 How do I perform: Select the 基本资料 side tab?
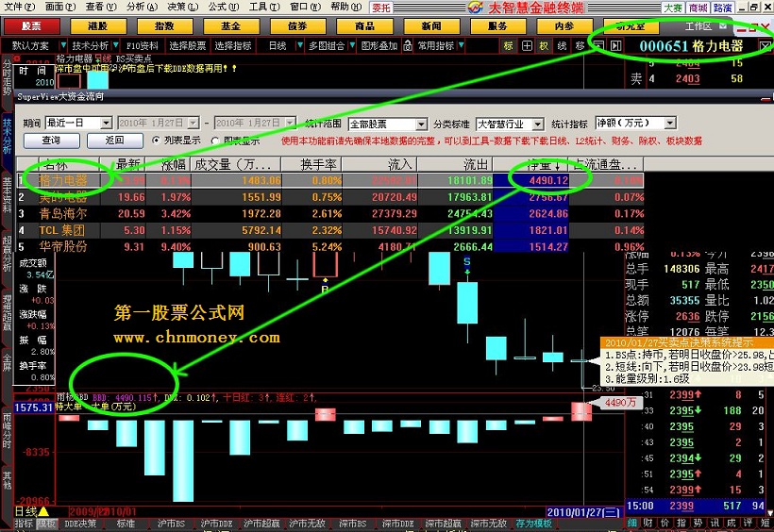7,195
